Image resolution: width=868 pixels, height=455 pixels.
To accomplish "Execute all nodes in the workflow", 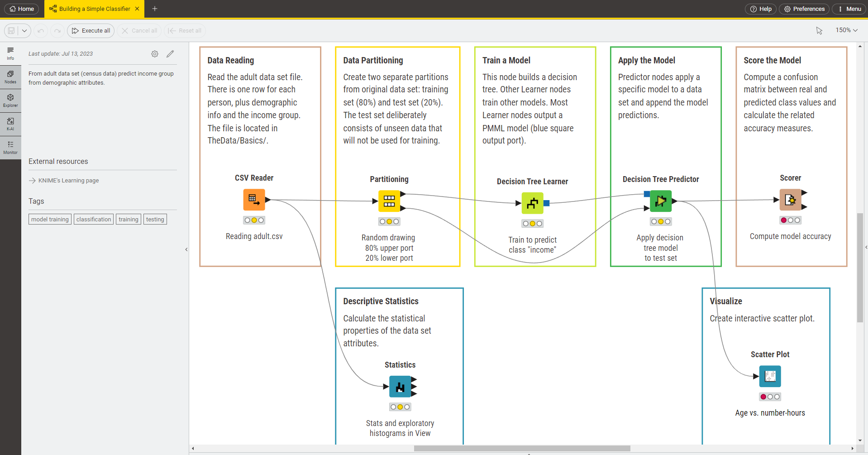I will click(90, 30).
